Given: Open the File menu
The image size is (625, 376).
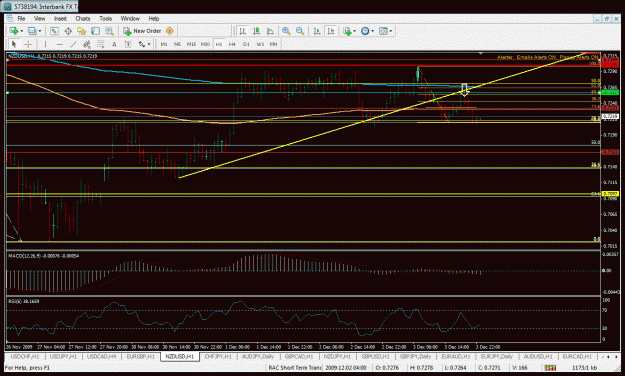Looking at the screenshot, I should pyautogui.click(x=21, y=18).
